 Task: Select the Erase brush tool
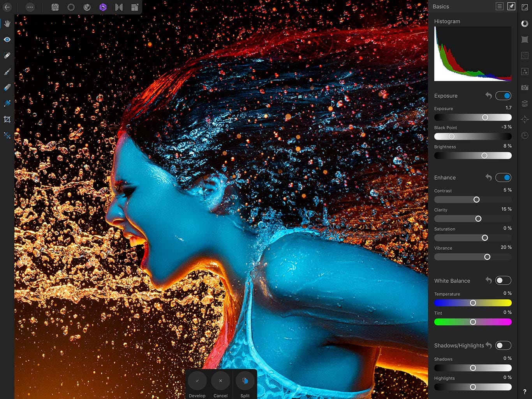point(7,87)
